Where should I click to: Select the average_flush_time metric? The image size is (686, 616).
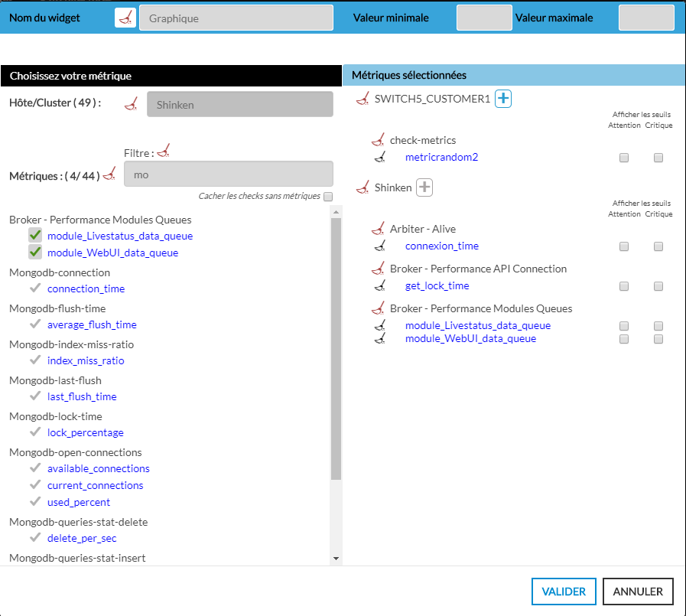tap(92, 324)
